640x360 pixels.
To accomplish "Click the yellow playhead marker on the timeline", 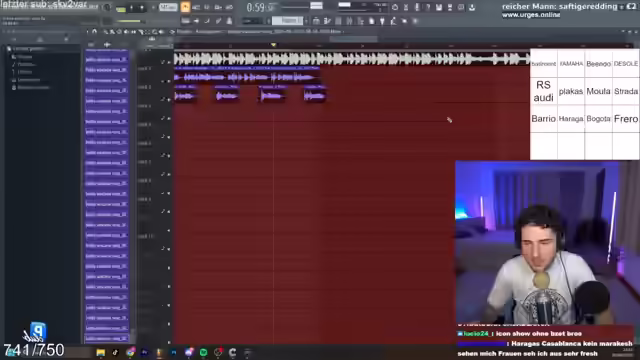I will pos(273,45).
